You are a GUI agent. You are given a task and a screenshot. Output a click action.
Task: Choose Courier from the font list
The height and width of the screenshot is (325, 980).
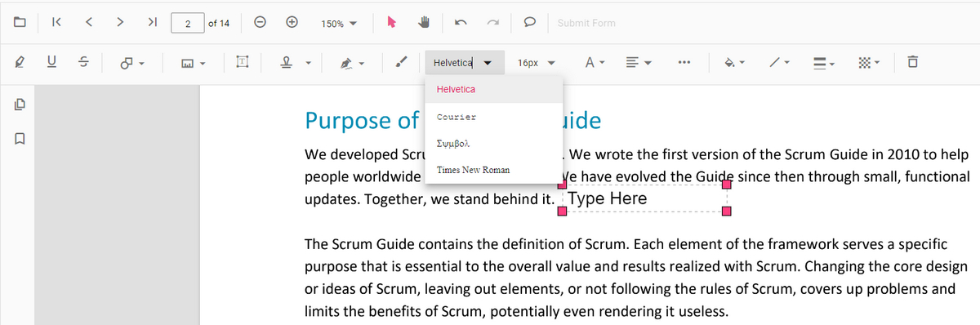(493, 117)
